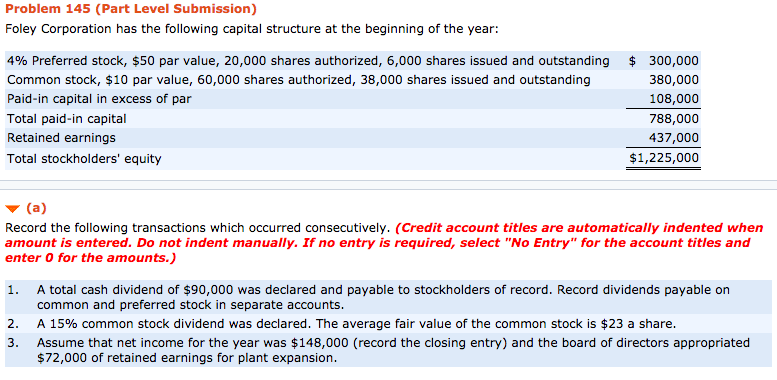Click the $1,225,000 total equity amount

[x=664, y=158]
